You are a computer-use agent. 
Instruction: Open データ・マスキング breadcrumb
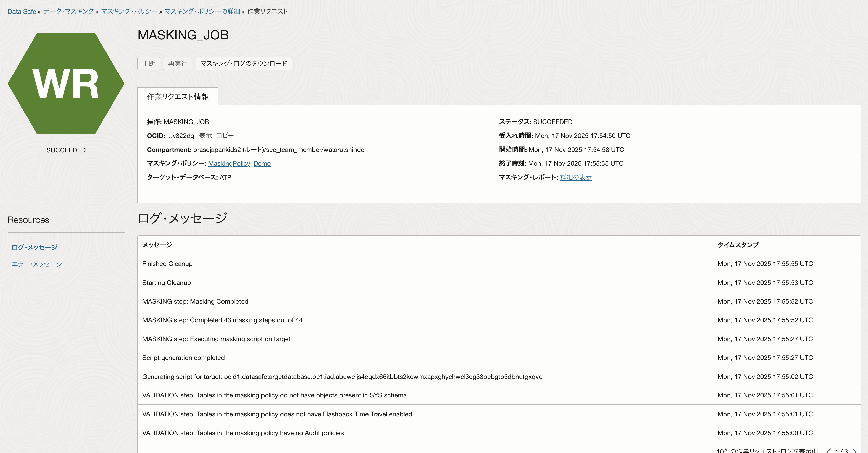(x=69, y=11)
